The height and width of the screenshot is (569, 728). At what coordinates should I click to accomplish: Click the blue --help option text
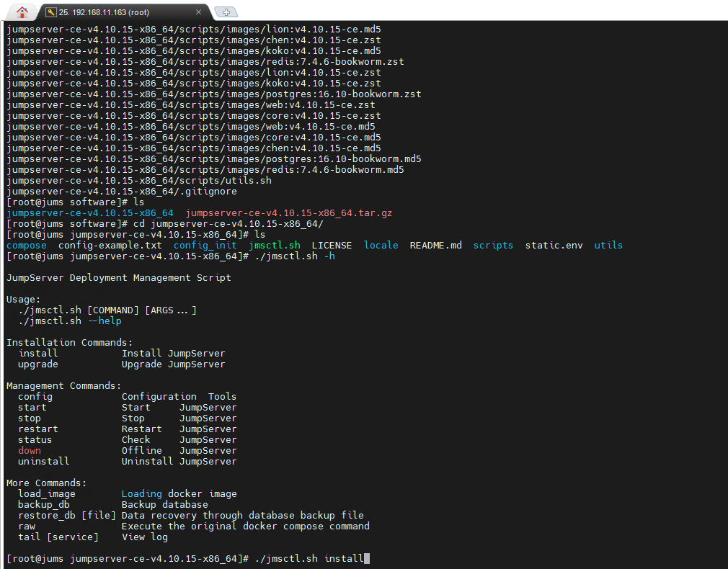pyautogui.click(x=105, y=321)
